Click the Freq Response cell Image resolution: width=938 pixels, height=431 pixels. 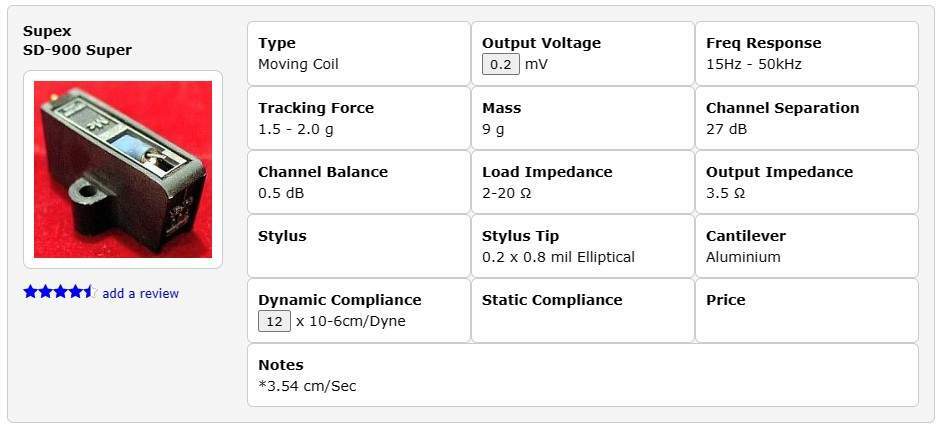click(806, 53)
